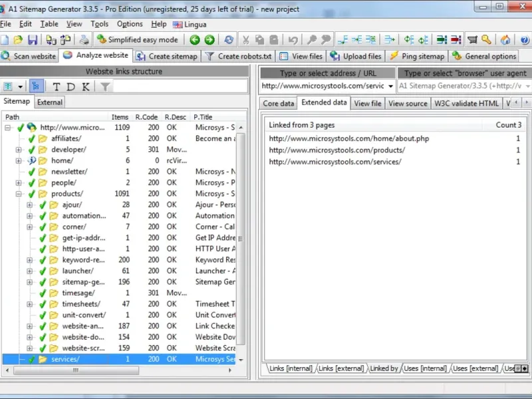Click the undo arrow icon in toolbar

(294, 40)
